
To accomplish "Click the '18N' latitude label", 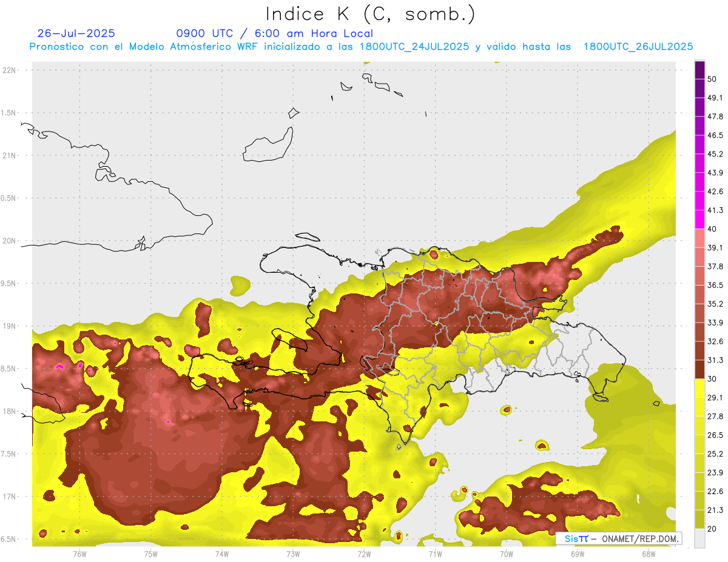I will point(10,411).
